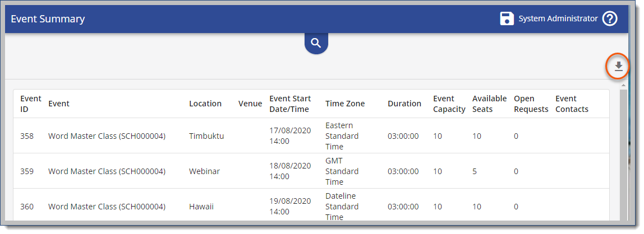644x234 pixels.
Task: Click the scrollbar up arrow
Action: click(x=623, y=85)
